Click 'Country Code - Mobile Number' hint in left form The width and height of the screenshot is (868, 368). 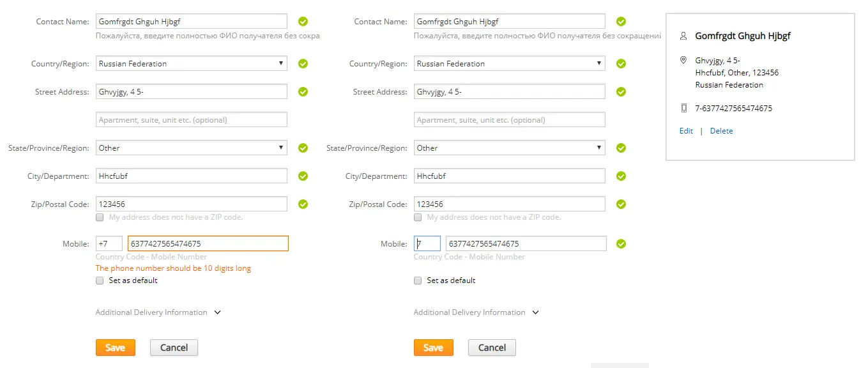(151, 257)
